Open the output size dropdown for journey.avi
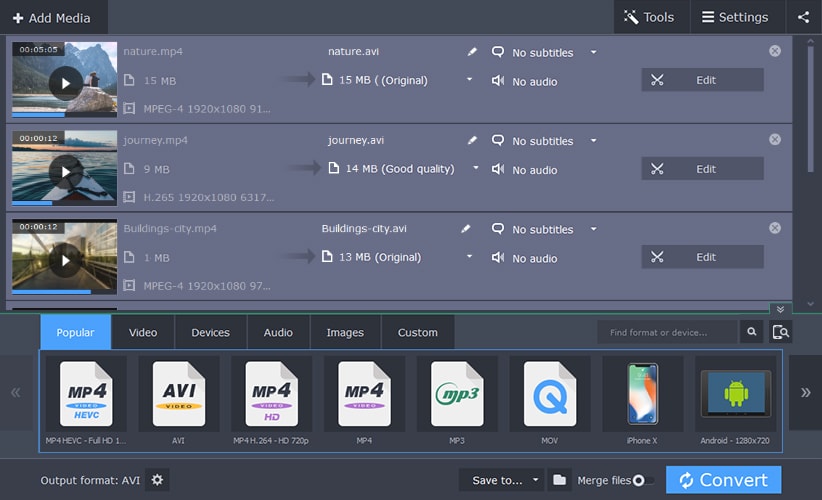Image resolution: width=822 pixels, height=500 pixels. pos(475,168)
